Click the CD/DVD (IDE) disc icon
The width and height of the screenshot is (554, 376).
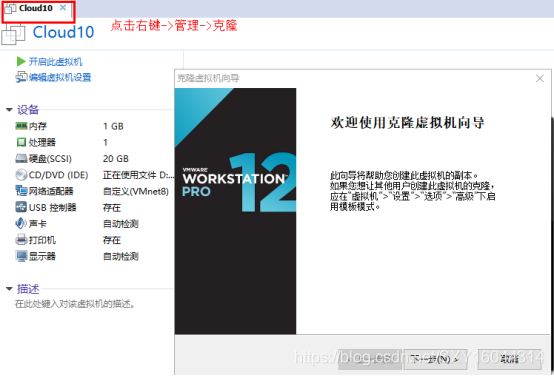tap(21, 175)
